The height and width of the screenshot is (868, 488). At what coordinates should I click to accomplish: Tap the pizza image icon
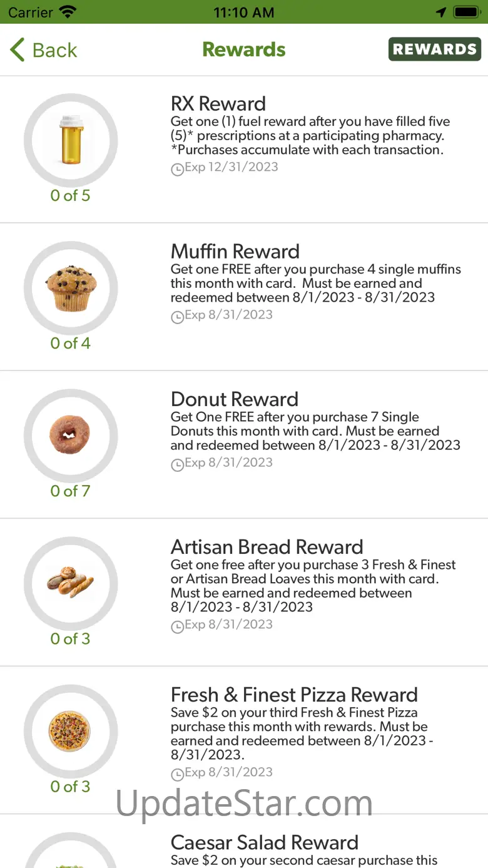[x=70, y=730]
